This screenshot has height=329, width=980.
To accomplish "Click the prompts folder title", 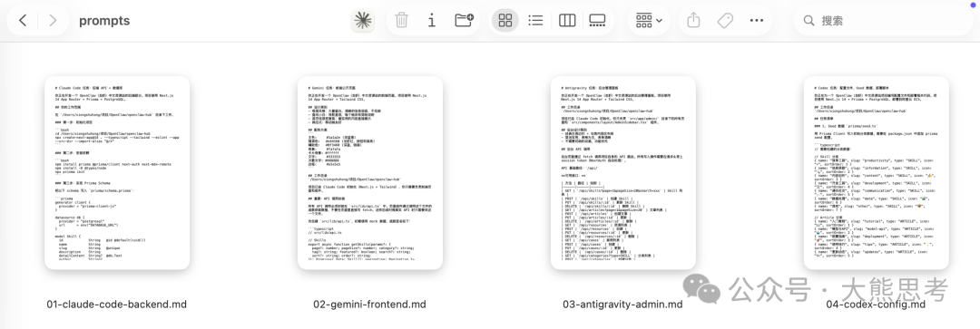I will pos(104,21).
